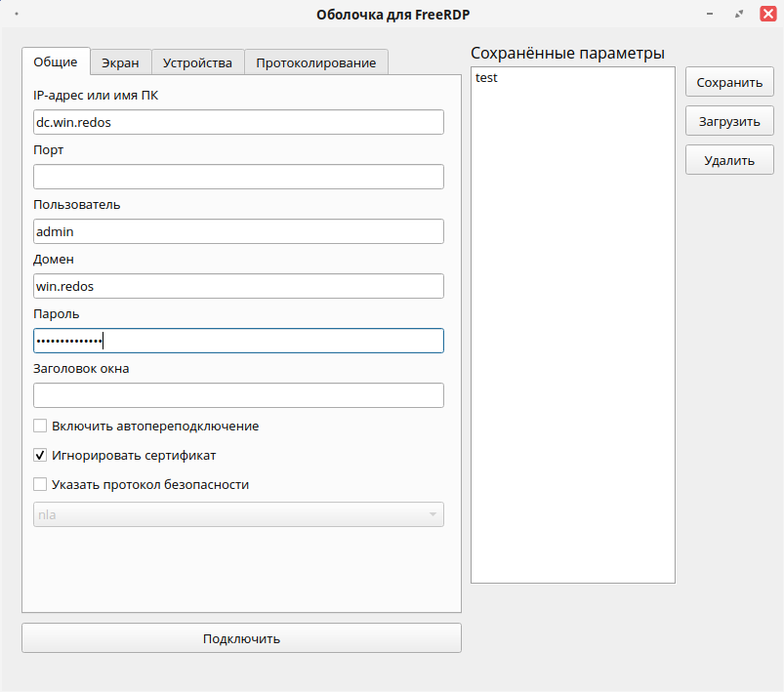Click the Загрузить button
This screenshot has height=692, width=784.
point(729,121)
